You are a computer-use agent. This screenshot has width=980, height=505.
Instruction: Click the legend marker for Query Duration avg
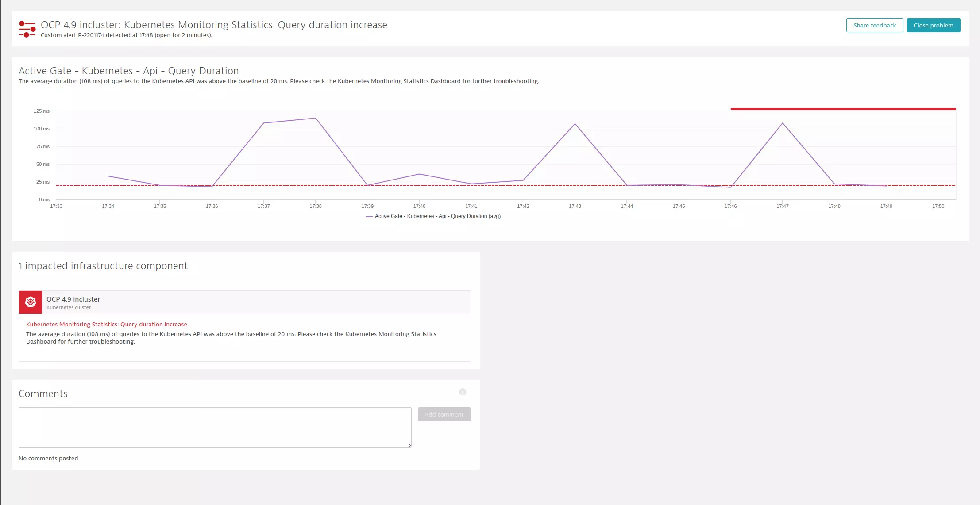click(369, 216)
